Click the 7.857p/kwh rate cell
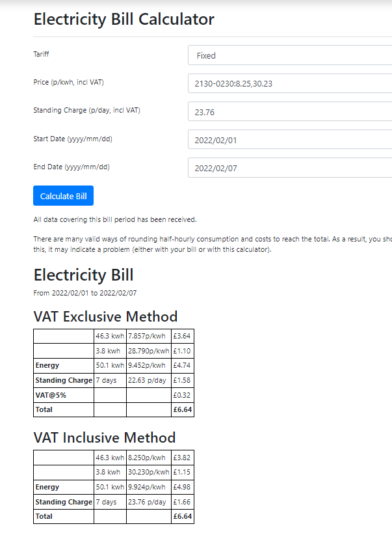Image resolution: width=392 pixels, height=537 pixels. coord(148,337)
